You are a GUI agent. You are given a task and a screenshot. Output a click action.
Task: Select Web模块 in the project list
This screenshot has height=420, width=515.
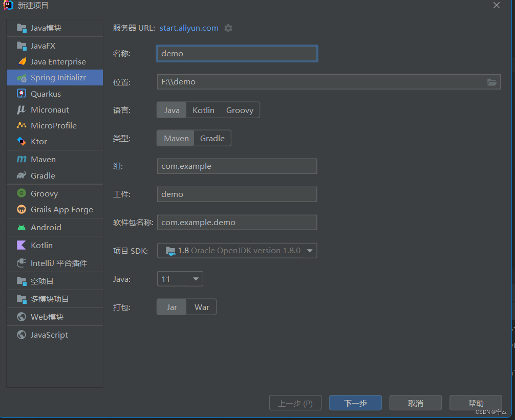click(x=55, y=317)
